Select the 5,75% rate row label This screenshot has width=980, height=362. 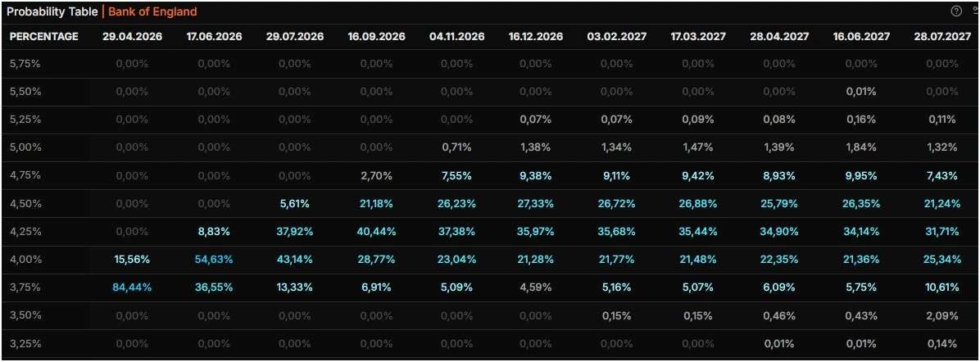(x=25, y=64)
